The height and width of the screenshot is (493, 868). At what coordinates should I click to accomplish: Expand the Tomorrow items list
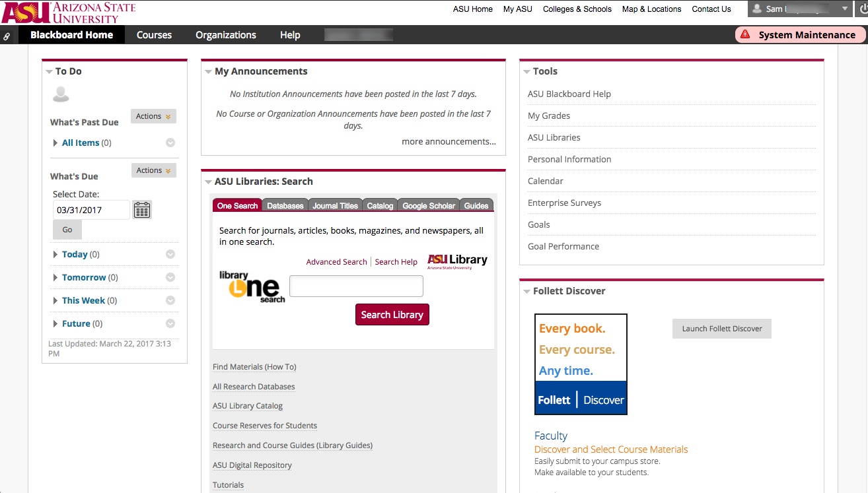(x=55, y=277)
